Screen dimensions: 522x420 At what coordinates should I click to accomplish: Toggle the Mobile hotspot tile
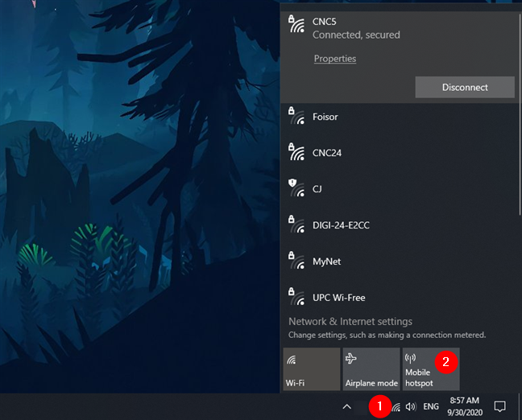pos(431,369)
